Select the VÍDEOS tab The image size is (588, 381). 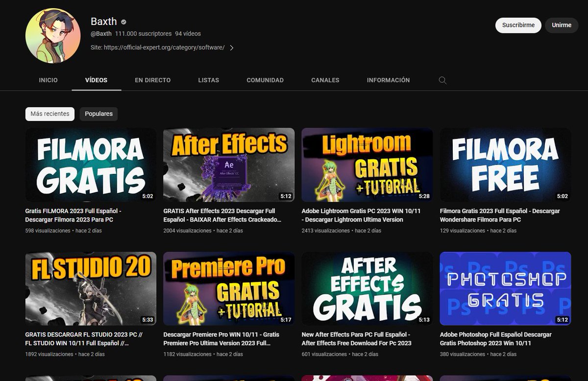click(x=96, y=80)
